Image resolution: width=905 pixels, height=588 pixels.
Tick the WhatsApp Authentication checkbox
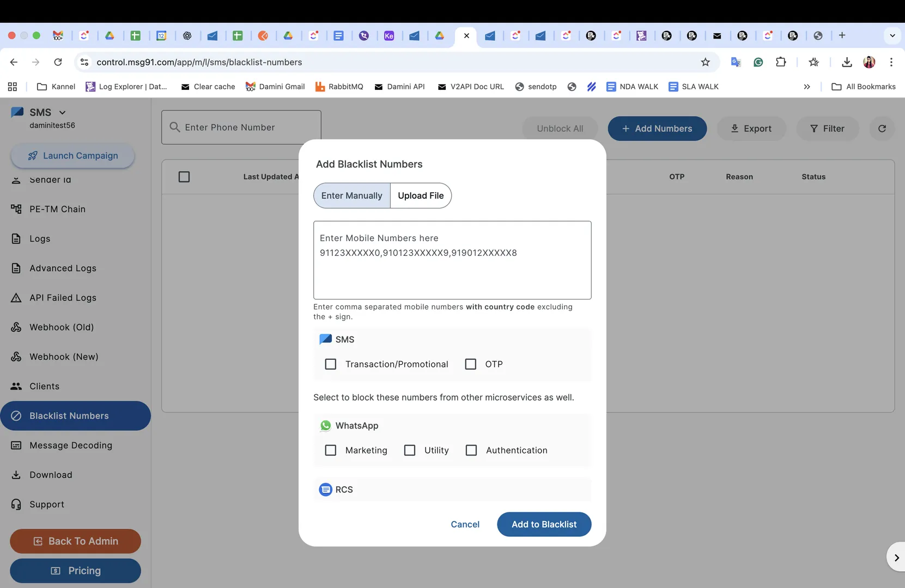(x=471, y=450)
